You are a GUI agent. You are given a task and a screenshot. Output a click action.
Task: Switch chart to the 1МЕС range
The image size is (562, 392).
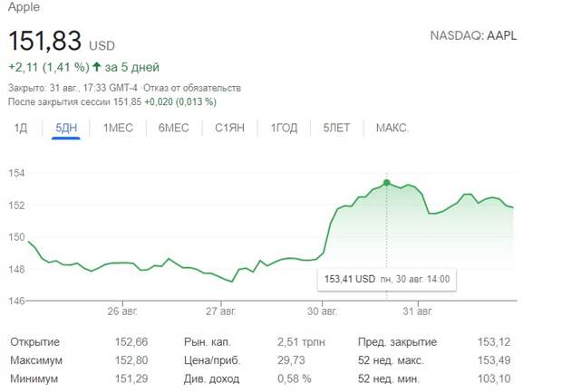click(118, 128)
